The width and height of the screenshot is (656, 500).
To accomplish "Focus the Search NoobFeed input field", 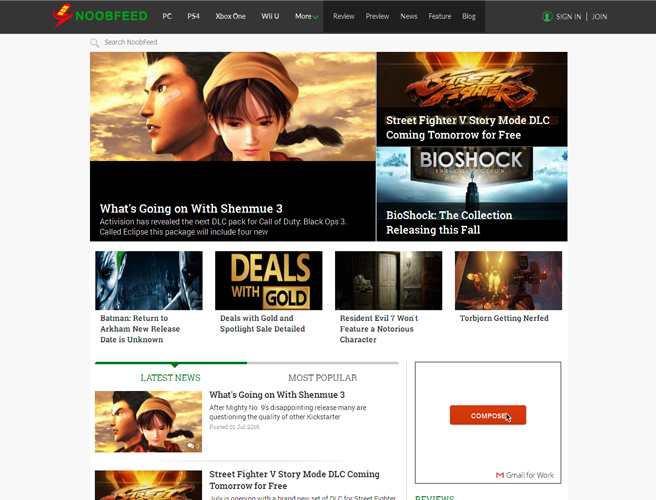I will (x=131, y=42).
